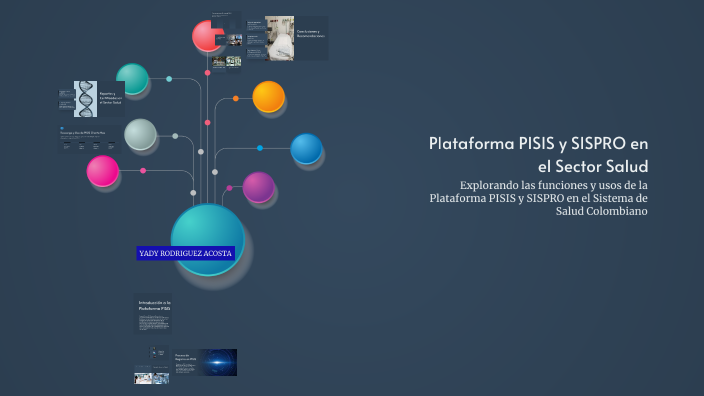Open the hospital bed photo thumbnail
Viewport: 704px width, 396px height.
click(279, 38)
